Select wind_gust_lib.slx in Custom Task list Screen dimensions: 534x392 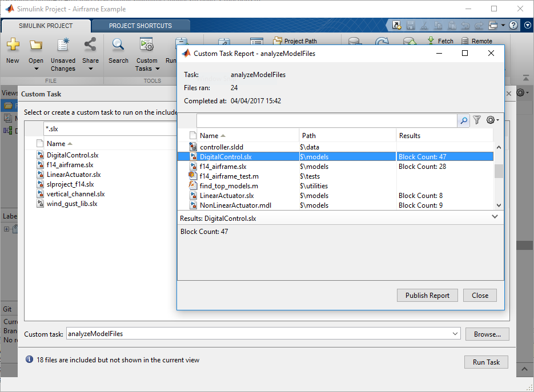[72, 204]
